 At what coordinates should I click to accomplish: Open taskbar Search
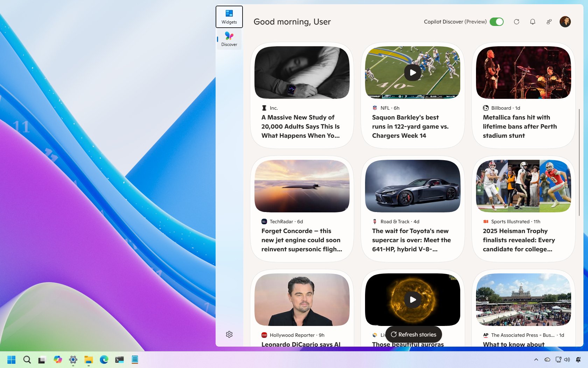[27, 360]
